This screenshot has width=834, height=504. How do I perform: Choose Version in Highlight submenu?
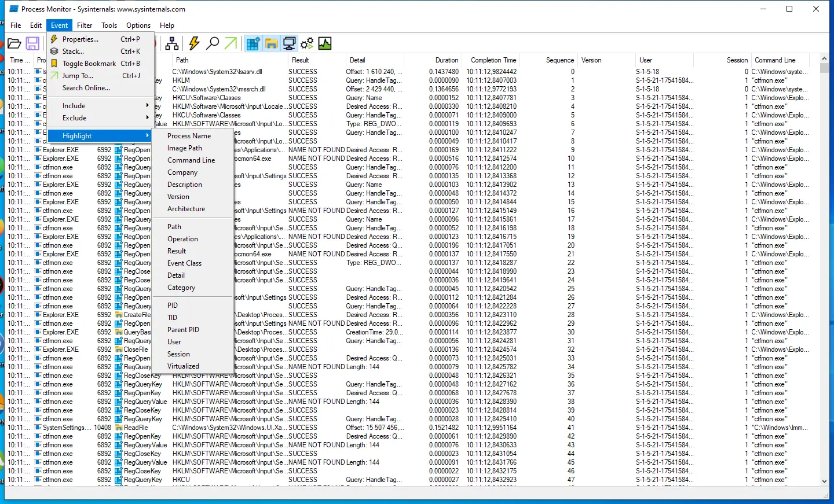coord(193,197)
